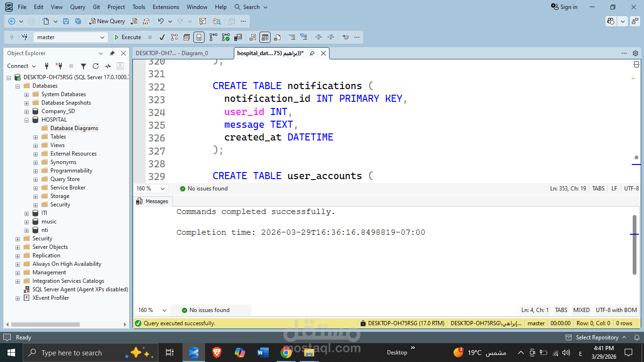The width and height of the screenshot is (644, 362).
Task: Switch to the Messages tab
Action: click(153, 201)
